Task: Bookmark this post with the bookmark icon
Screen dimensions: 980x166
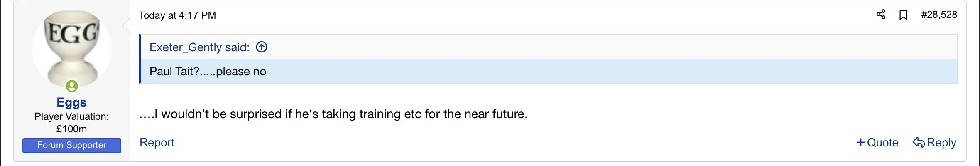Action: click(x=903, y=15)
